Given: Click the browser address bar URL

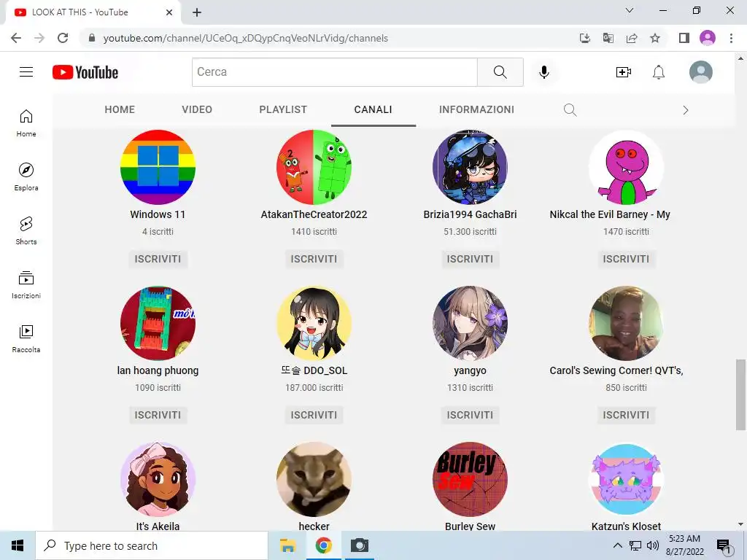Looking at the screenshot, I should pyautogui.click(x=245, y=38).
